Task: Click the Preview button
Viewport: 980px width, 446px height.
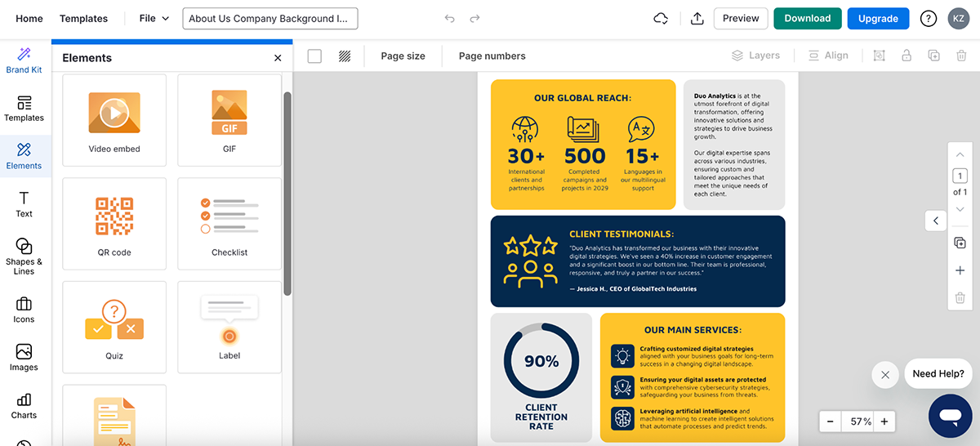Action: (x=741, y=18)
